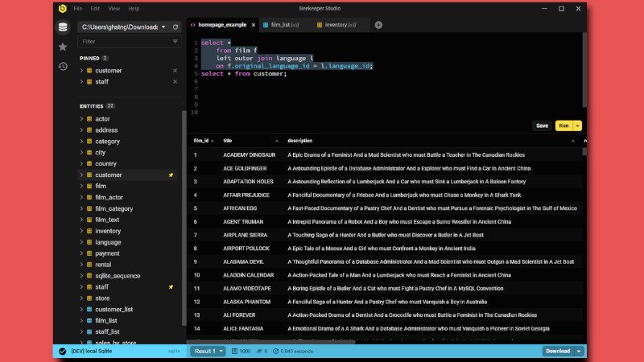Unpin the pinned staff table
The image size is (644, 362).
[x=175, y=82]
